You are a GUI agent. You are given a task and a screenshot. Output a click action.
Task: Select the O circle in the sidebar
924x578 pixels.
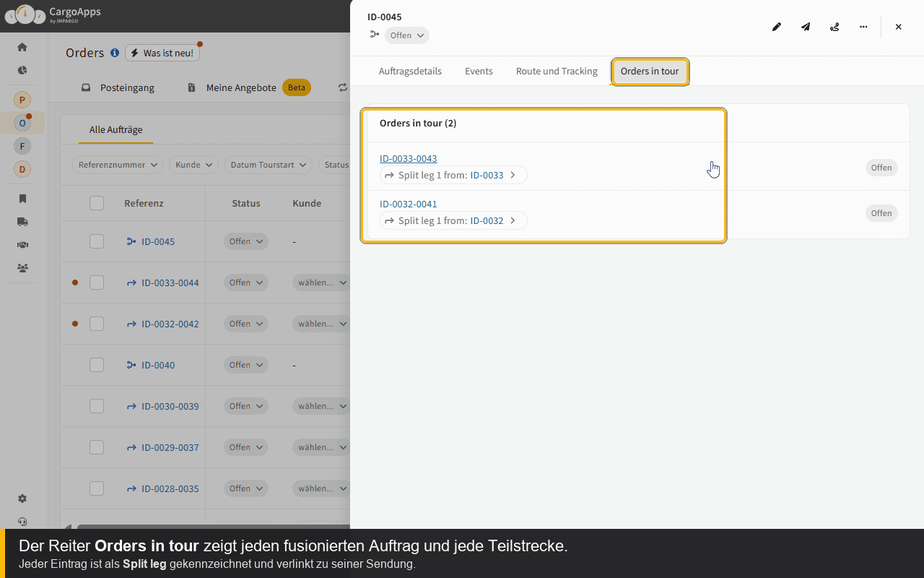click(22, 123)
